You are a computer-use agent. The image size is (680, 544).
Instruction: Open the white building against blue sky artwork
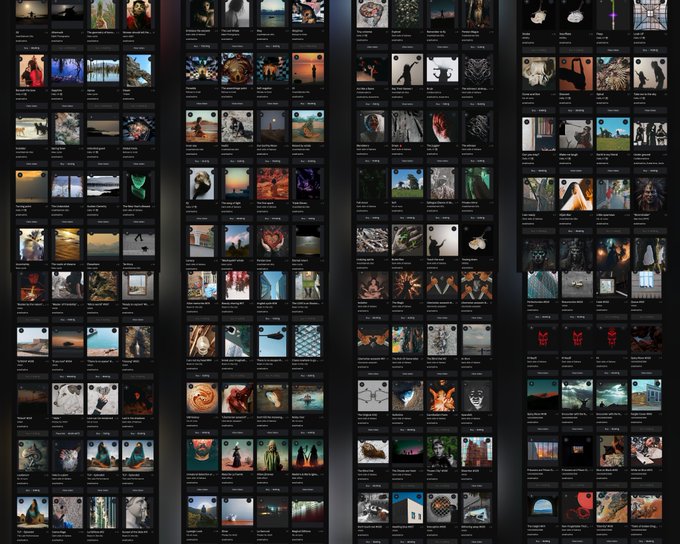[x=407, y=508]
